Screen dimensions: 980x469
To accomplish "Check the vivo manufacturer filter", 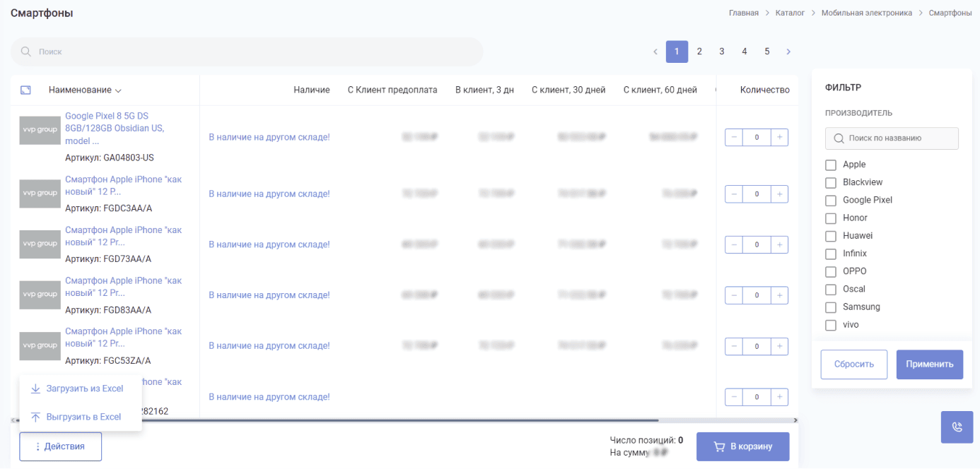I will click(x=831, y=326).
